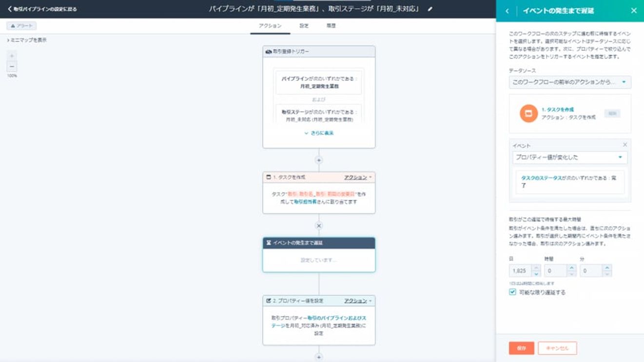This screenshot has width=644, height=362.
Task: Increase 分 minutes value stepper up
Action: 607,267
